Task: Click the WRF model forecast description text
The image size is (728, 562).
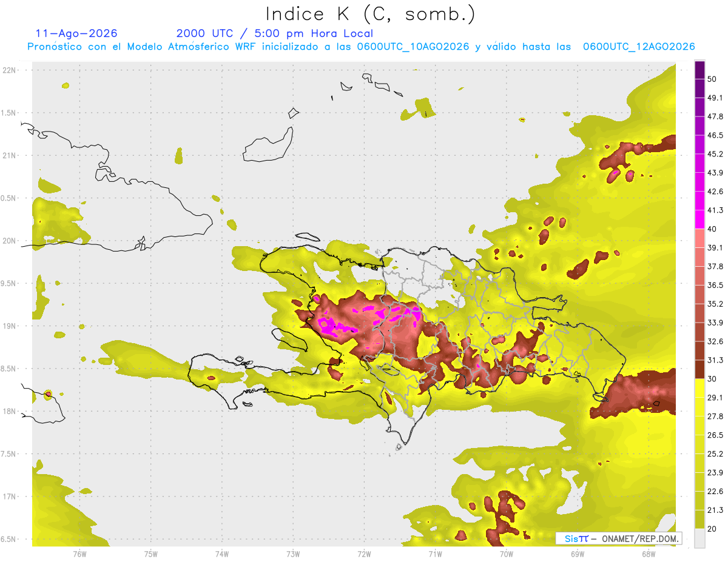Action: click(361, 47)
